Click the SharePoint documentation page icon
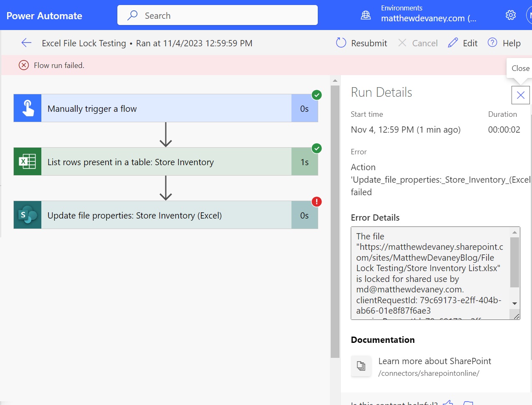 coord(361,366)
